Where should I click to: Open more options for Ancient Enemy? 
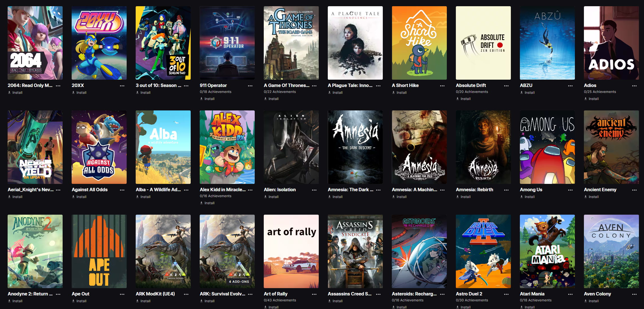coord(634,190)
